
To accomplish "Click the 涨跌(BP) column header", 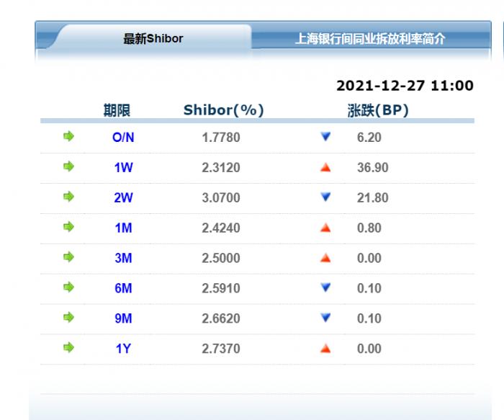I will (x=378, y=110).
